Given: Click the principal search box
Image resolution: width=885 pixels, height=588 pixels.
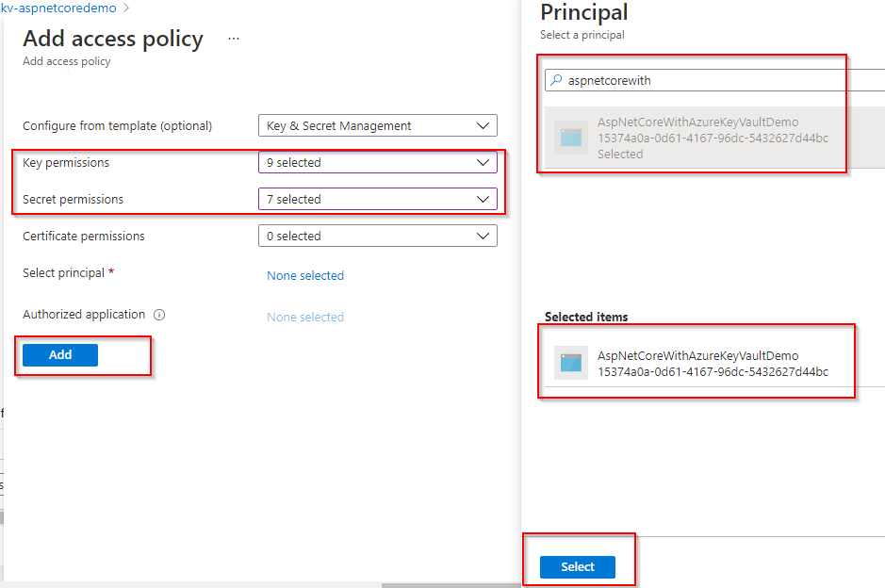Looking at the screenshot, I should (x=714, y=80).
